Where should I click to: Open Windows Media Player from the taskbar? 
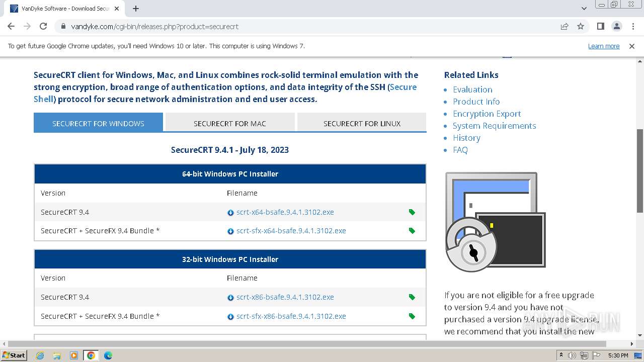74,355
